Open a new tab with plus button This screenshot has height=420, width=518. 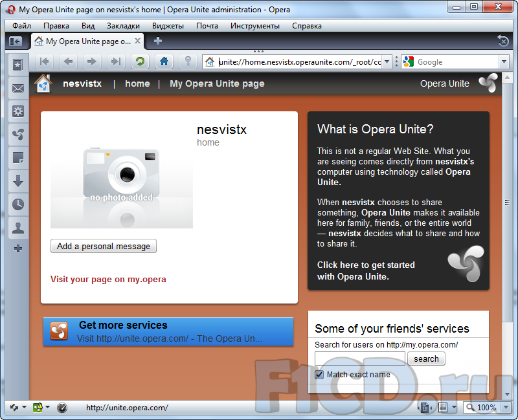coord(158,41)
